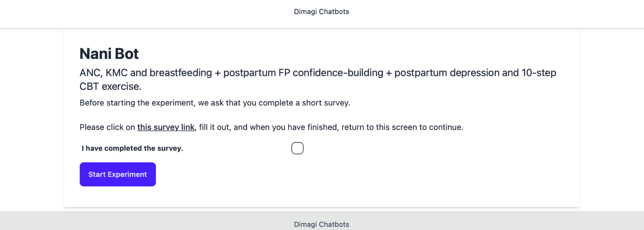
Task: Click the 'ANC, KMC and breastfeeding' description line
Action: 318,73
